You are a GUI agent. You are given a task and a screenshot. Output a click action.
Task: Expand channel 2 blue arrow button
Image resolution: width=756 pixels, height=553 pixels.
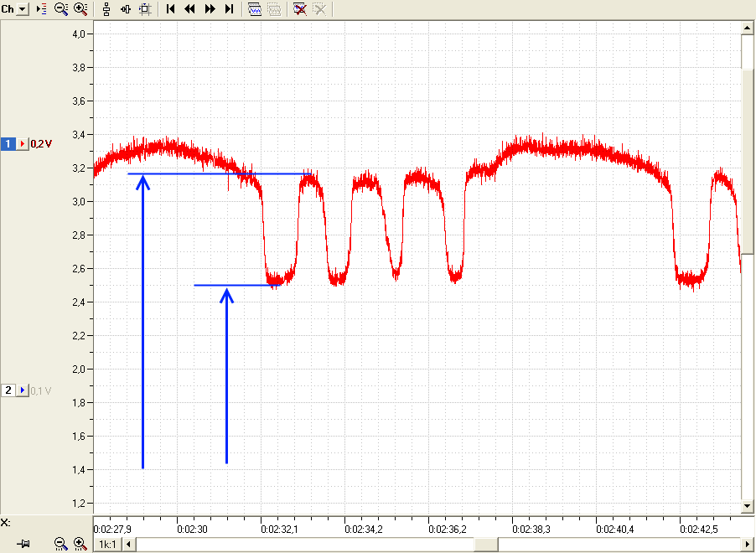coord(23,390)
